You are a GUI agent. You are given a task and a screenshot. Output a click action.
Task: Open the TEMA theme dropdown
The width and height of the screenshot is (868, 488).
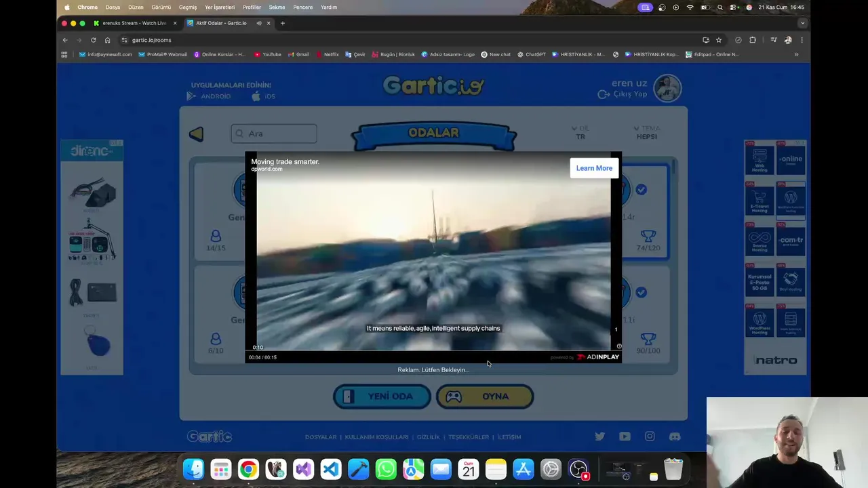pyautogui.click(x=646, y=132)
